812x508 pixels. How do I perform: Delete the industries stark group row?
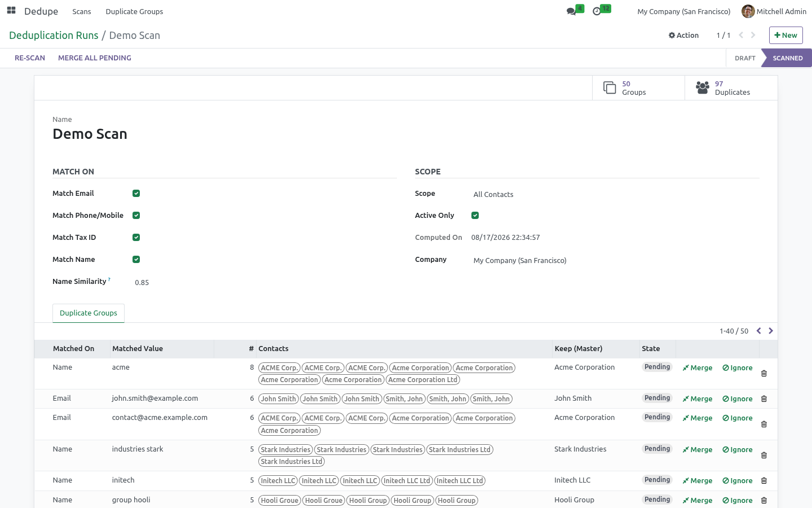(x=764, y=455)
